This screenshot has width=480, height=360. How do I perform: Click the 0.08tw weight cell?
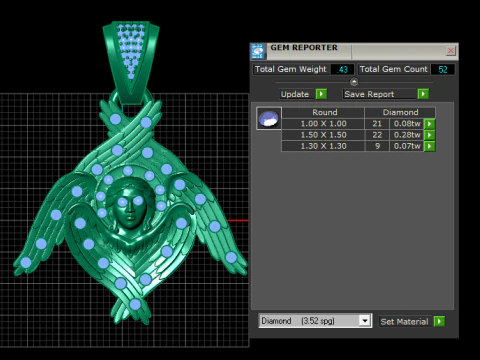407,124
